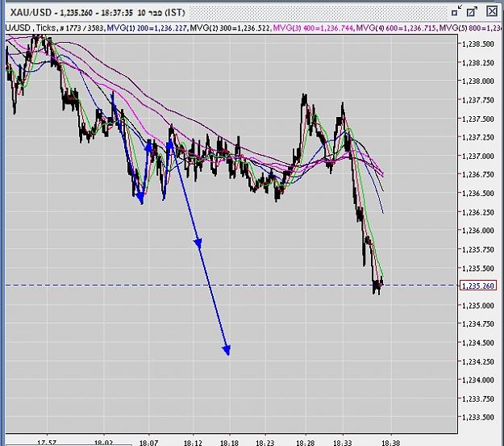Click the 1,236.750 price axis label
The image size is (504, 446).
point(478,174)
